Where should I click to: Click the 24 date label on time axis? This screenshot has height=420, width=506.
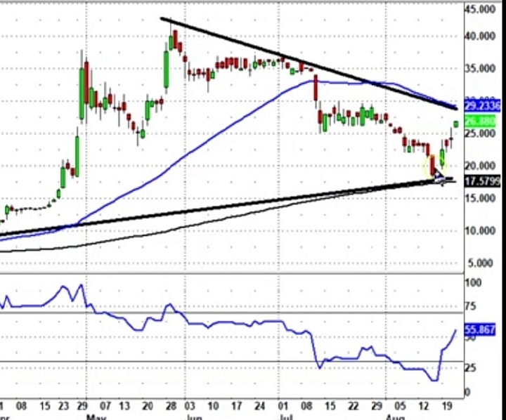(259, 406)
